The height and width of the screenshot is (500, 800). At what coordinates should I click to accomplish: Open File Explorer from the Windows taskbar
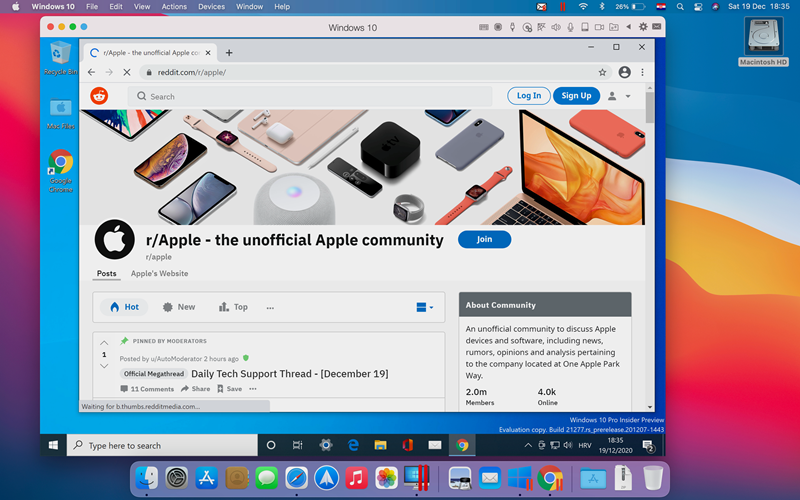(x=380, y=445)
